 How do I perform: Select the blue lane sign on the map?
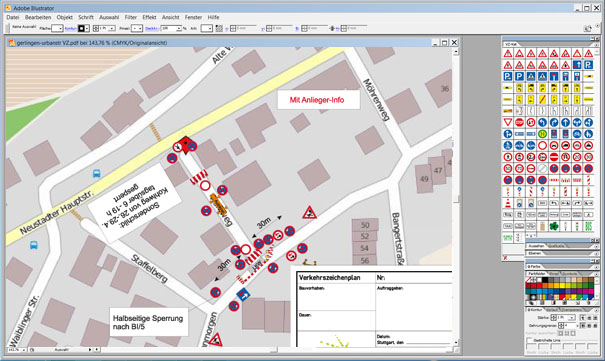click(x=243, y=295)
